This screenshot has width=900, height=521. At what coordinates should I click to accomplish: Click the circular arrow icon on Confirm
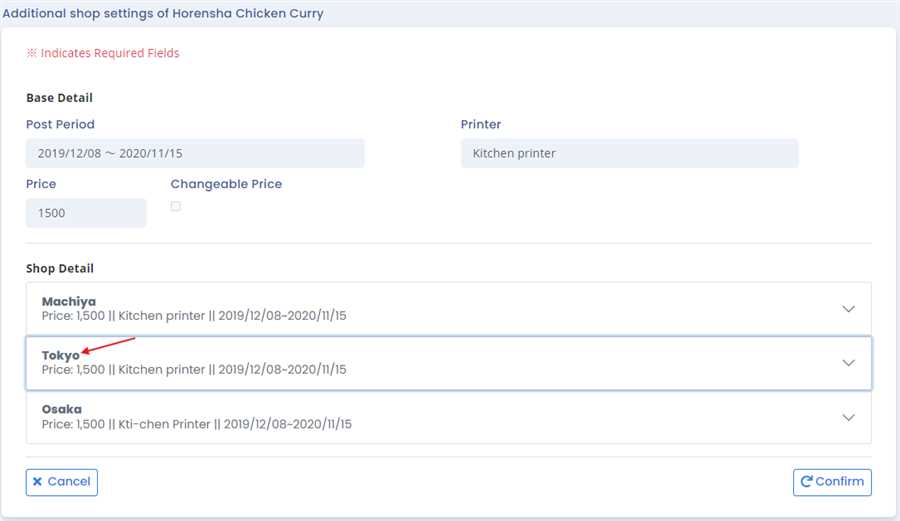(805, 482)
